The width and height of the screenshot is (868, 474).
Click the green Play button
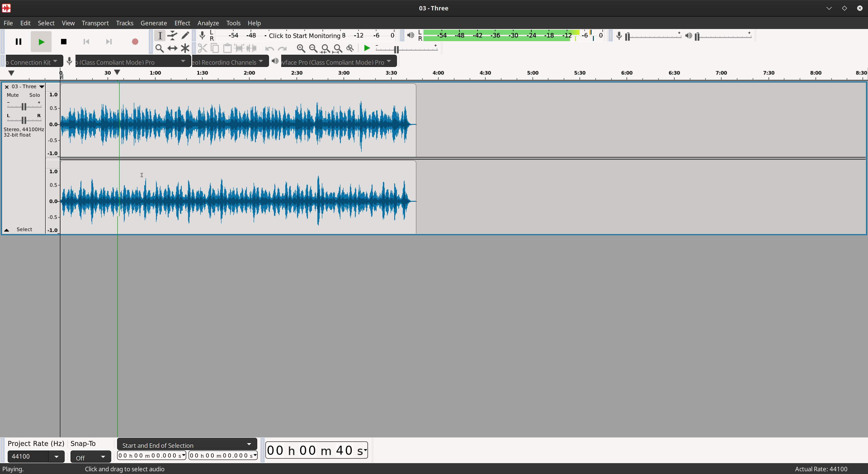(x=41, y=42)
